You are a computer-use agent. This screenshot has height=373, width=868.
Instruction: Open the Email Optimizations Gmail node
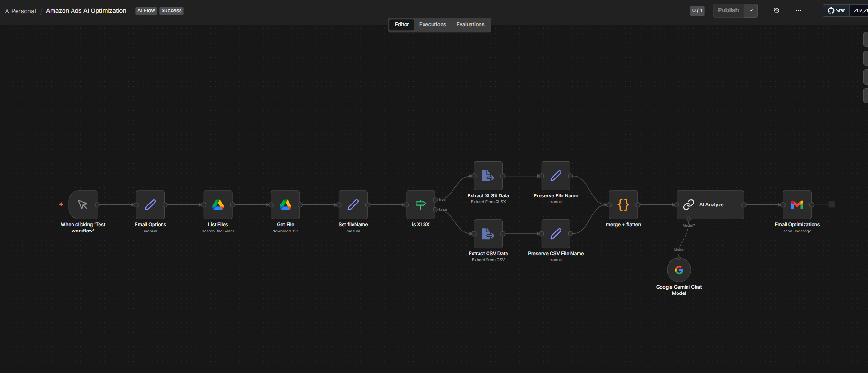pyautogui.click(x=797, y=204)
